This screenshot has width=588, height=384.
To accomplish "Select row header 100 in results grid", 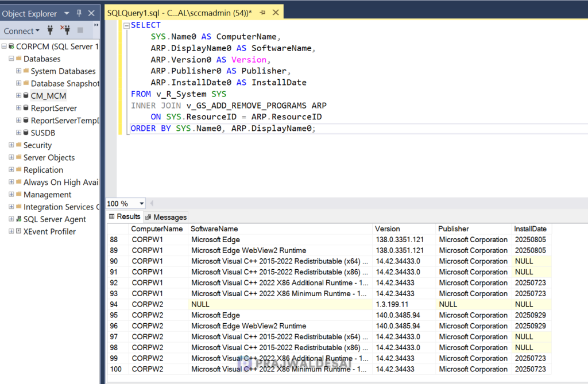I will (x=118, y=370).
